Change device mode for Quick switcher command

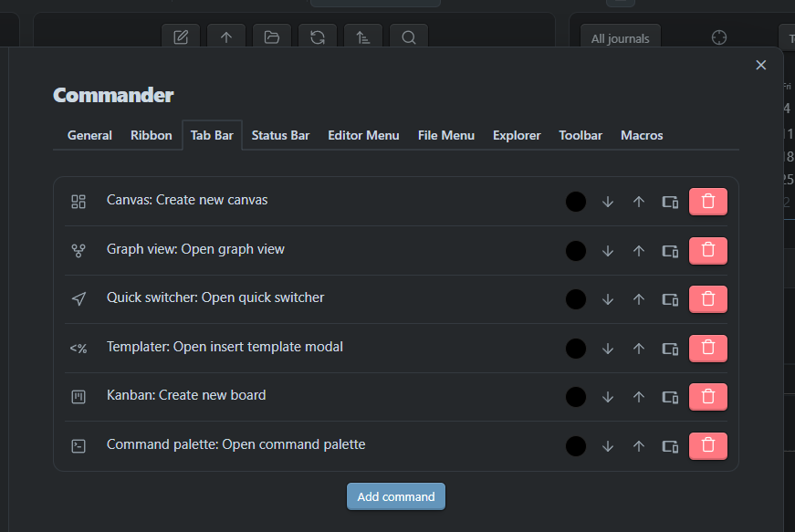click(670, 298)
